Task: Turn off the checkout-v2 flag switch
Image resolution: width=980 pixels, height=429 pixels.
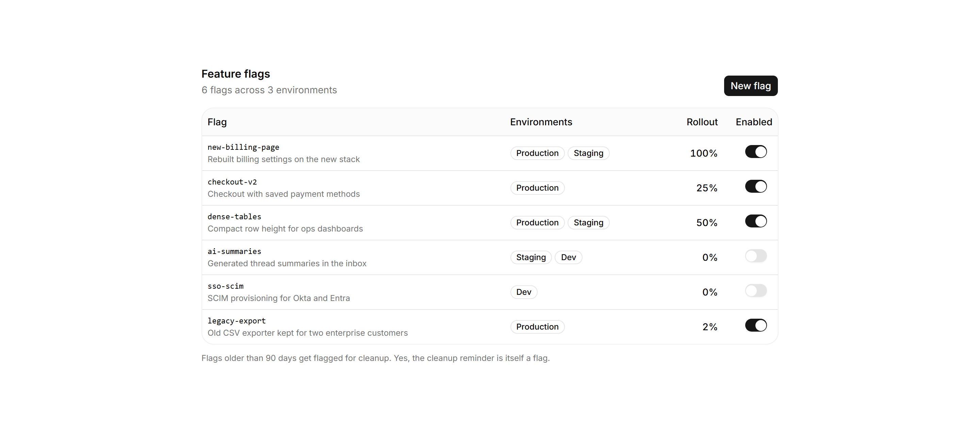Action: pyautogui.click(x=755, y=187)
